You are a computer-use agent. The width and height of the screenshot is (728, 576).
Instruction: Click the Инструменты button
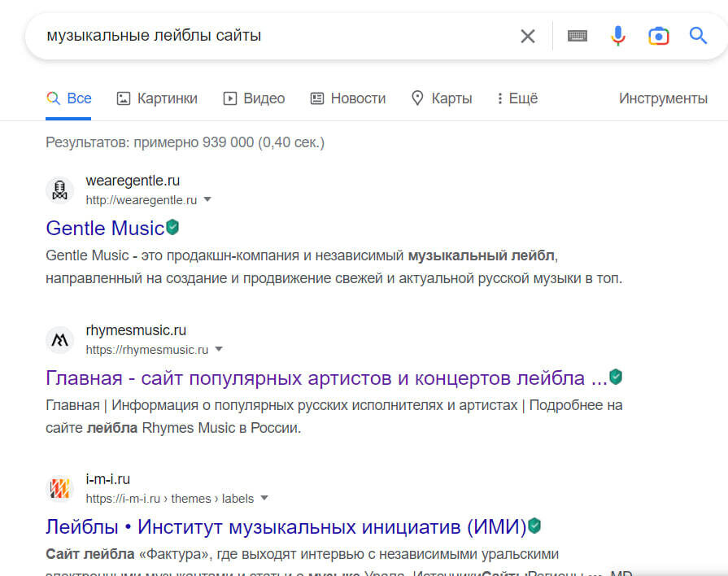click(663, 98)
